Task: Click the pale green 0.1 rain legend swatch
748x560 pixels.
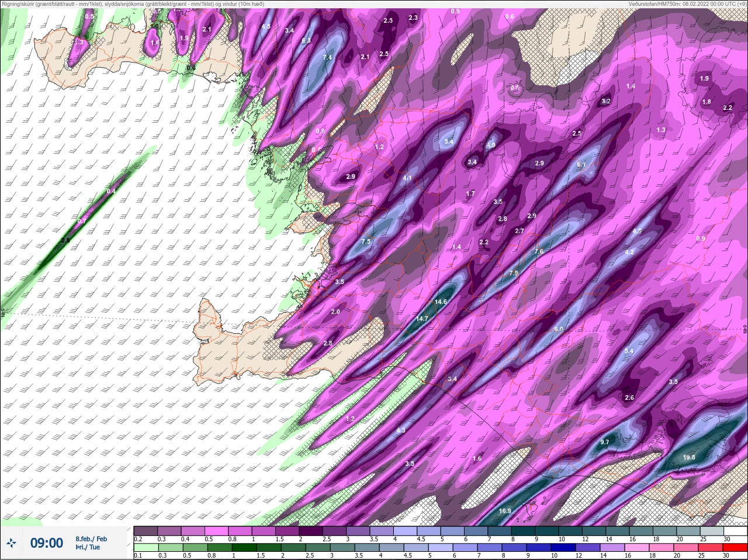Action: (146, 548)
